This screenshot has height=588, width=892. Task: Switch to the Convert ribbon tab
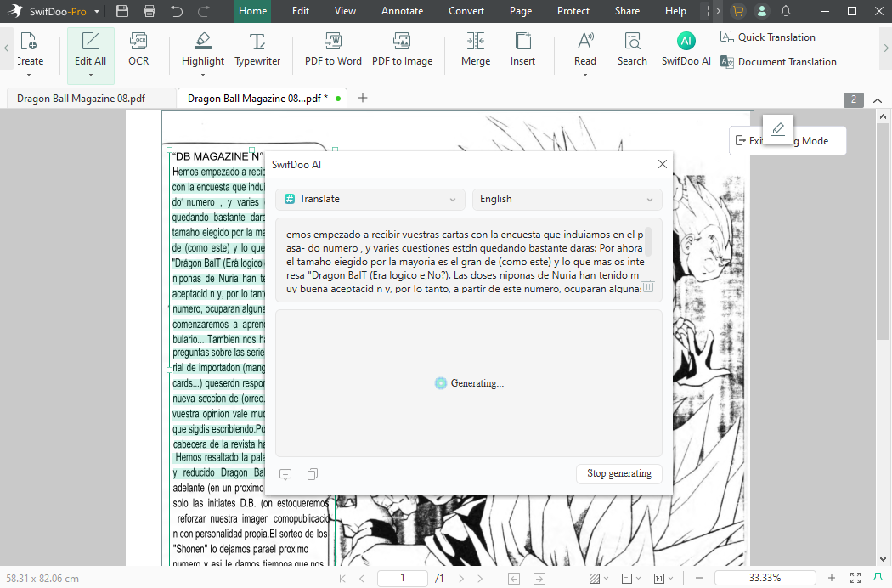point(466,11)
